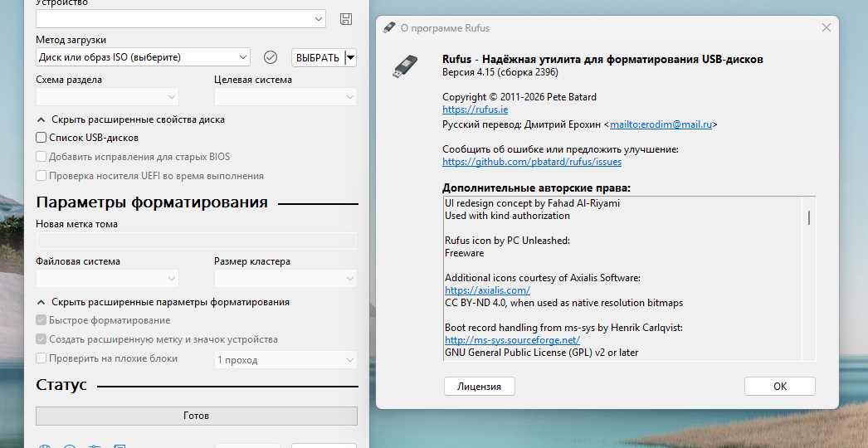Enable the Список USB-дисков checkbox
868x448 pixels.
pyautogui.click(x=41, y=138)
